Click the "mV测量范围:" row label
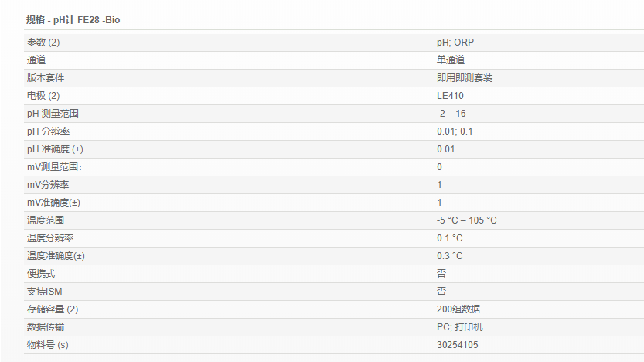Screen dimensions: 644x362 click(x=54, y=167)
